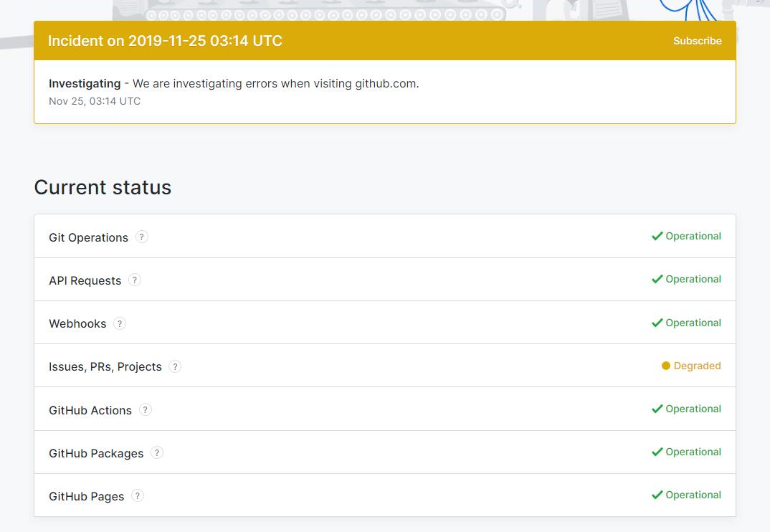Show the GitHub Actions help tooltip
Viewport: 770px width, 532px height.
[146, 409]
